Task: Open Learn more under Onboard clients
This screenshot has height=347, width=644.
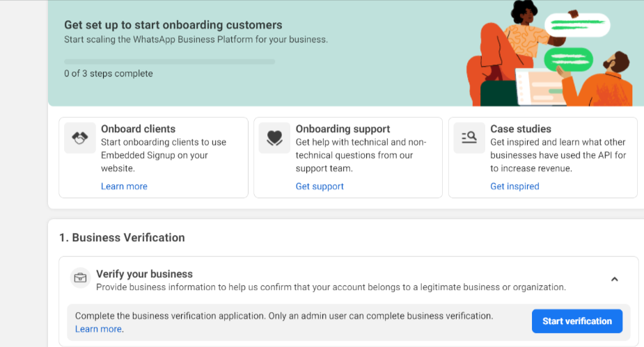Action: point(124,186)
